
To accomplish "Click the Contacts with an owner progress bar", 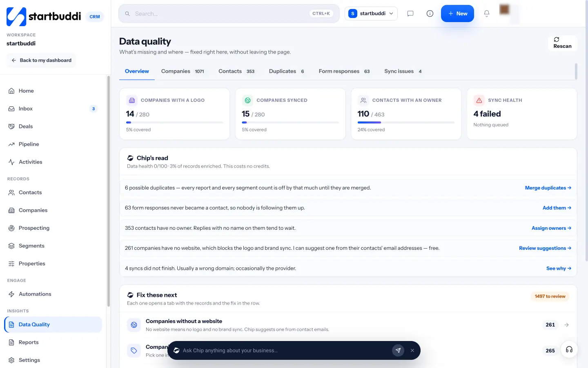I will [x=406, y=122].
